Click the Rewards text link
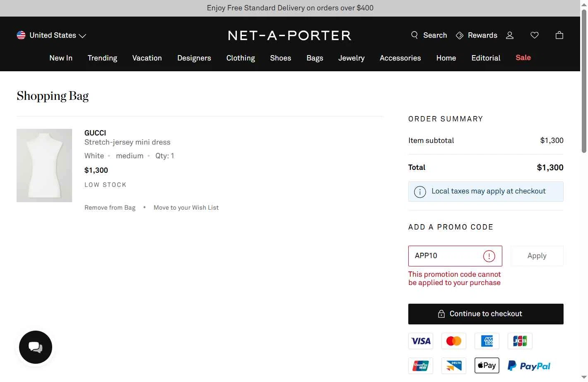Screen dimensions: 588x382 click(x=482, y=35)
